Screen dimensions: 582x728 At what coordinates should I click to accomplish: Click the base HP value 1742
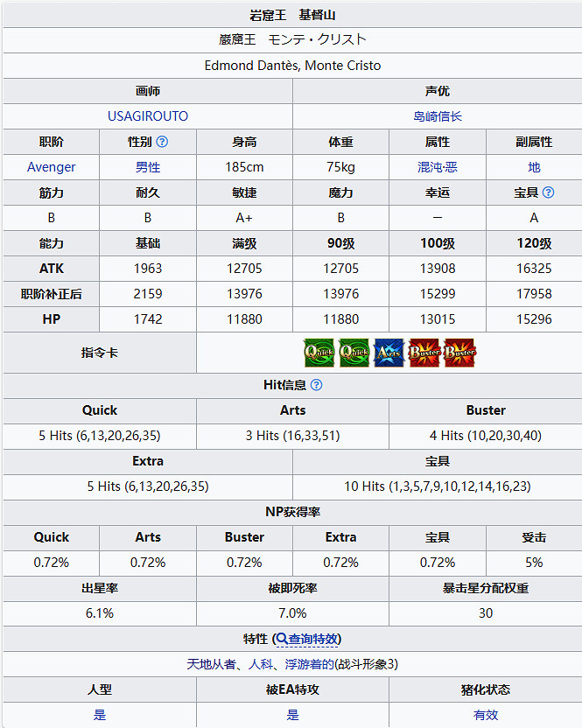(x=148, y=319)
